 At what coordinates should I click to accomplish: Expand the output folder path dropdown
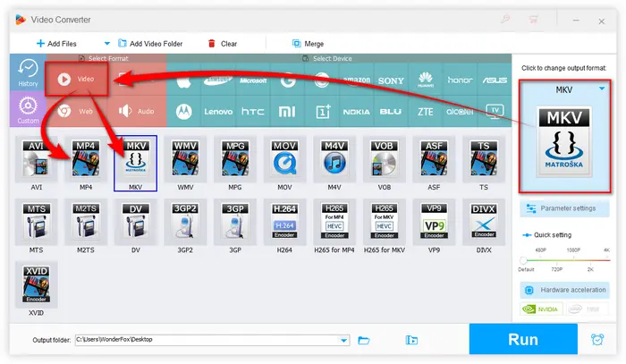[x=343, y=340]
